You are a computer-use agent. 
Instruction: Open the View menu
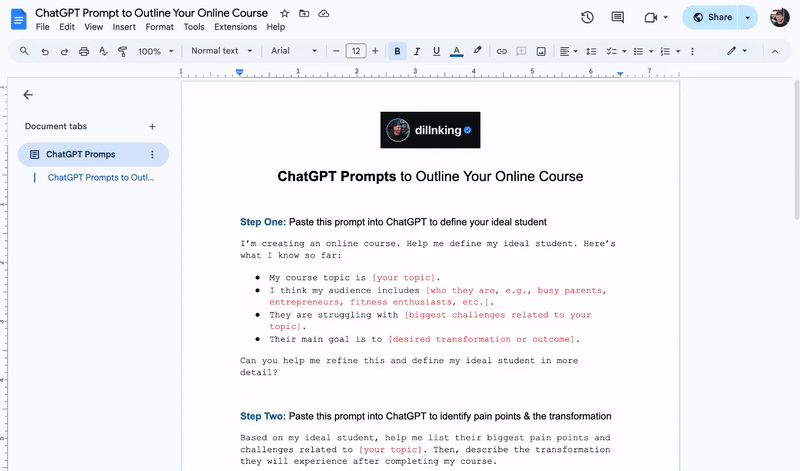[x=93, y=27]
